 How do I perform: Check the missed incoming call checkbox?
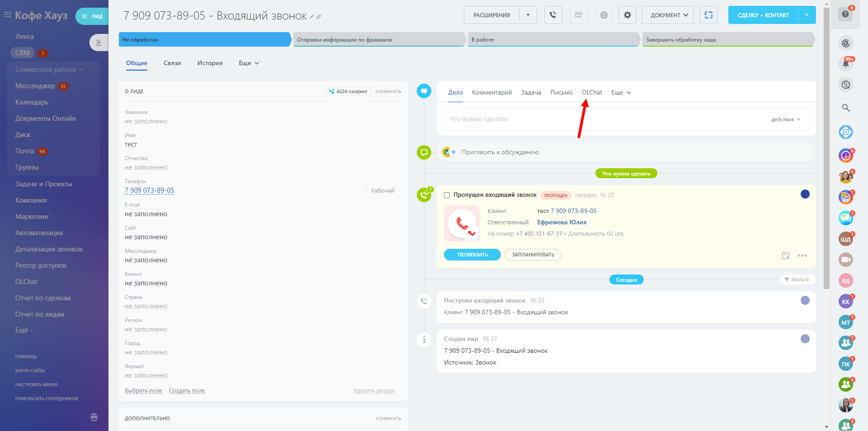[447, 195]
